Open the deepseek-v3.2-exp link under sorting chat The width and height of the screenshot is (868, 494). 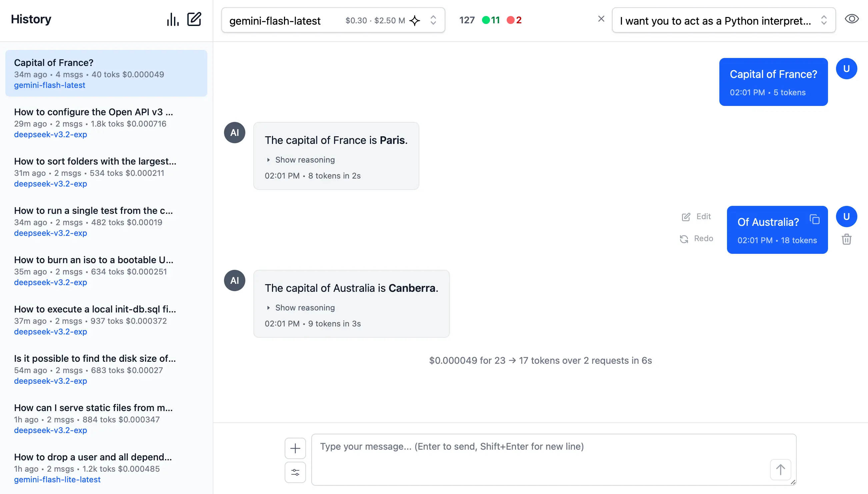[x=50, y=184]
